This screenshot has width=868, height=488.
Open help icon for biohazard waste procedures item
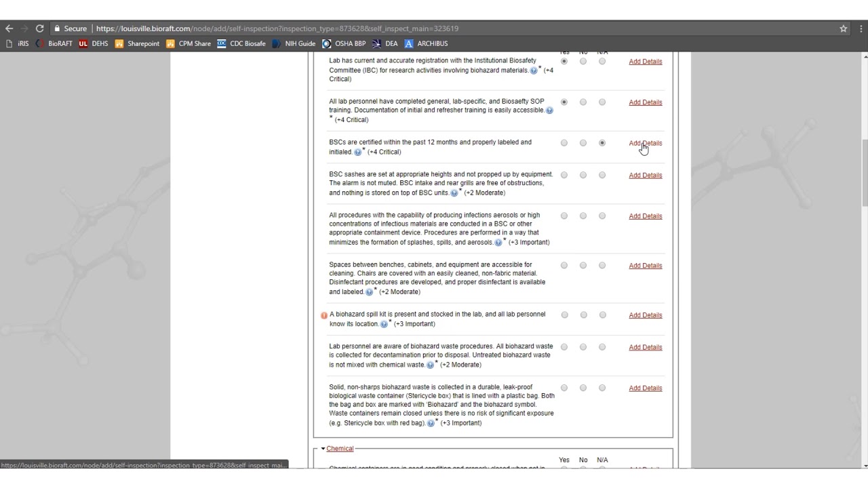431,365
